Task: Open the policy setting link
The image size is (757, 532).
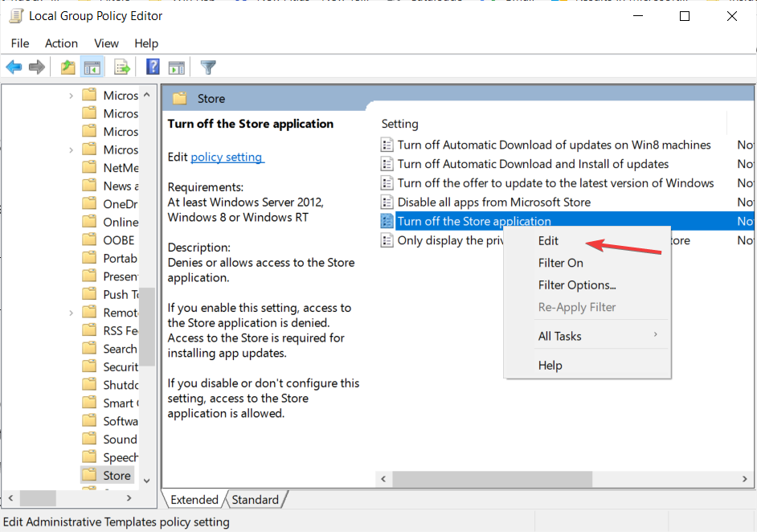Action: 227,157
